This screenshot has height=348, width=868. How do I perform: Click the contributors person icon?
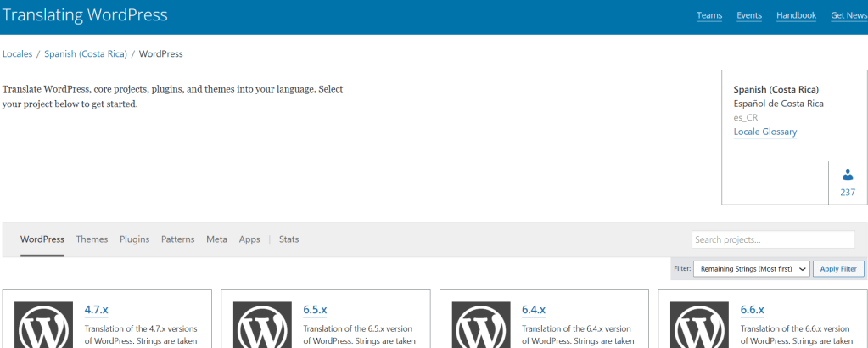[848, 175]
